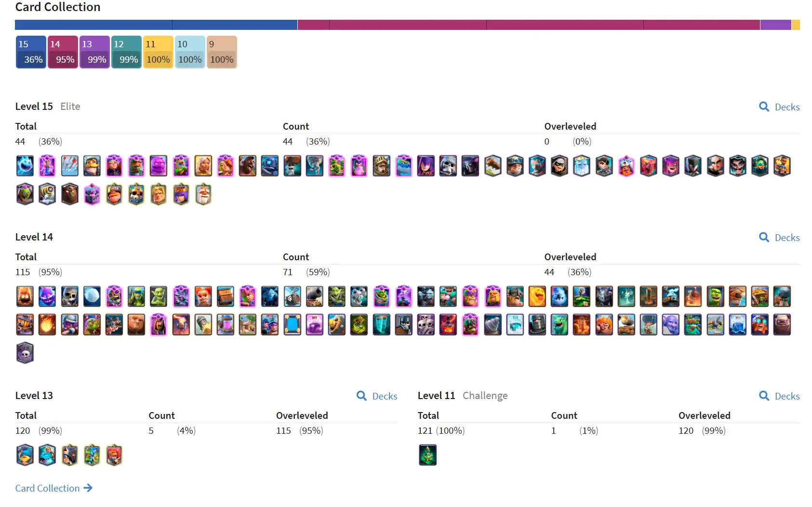Screen dimensions: 812x507
Task: Click the Lava Hound card
Action: click(69, 195)
